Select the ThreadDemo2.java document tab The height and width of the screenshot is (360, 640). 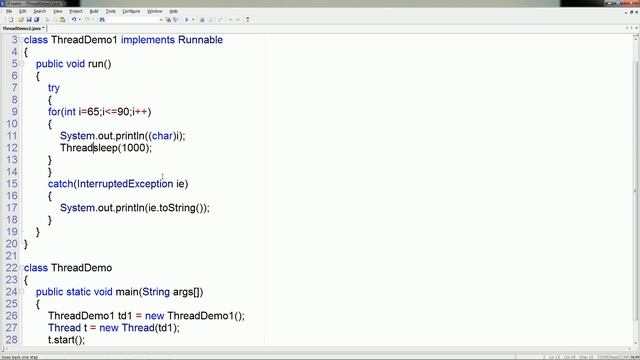coord(23,29)
